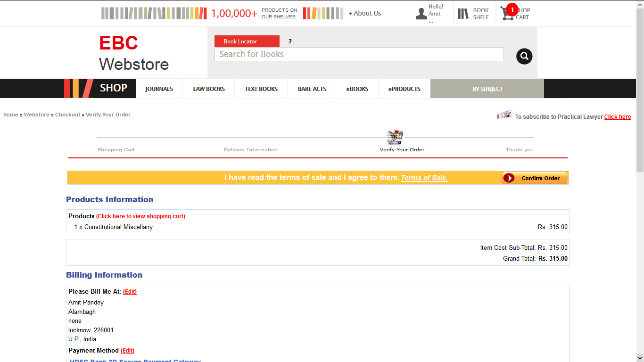Open the TEXT BOOKS menu
This screenshot has width=644, height=362.
tap(261, 89)
